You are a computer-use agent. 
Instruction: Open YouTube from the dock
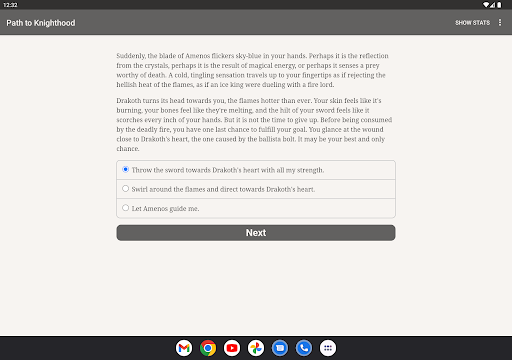click(x=232, y=348)
